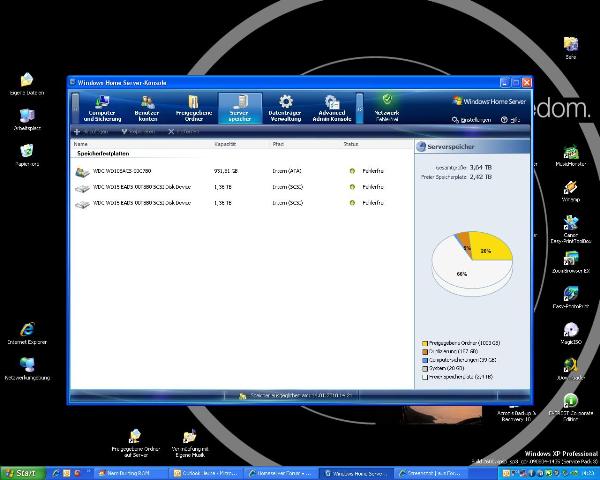Open Einstellungen in the console header
Viewport: 600px width, 480px height.
coord(471,120)
